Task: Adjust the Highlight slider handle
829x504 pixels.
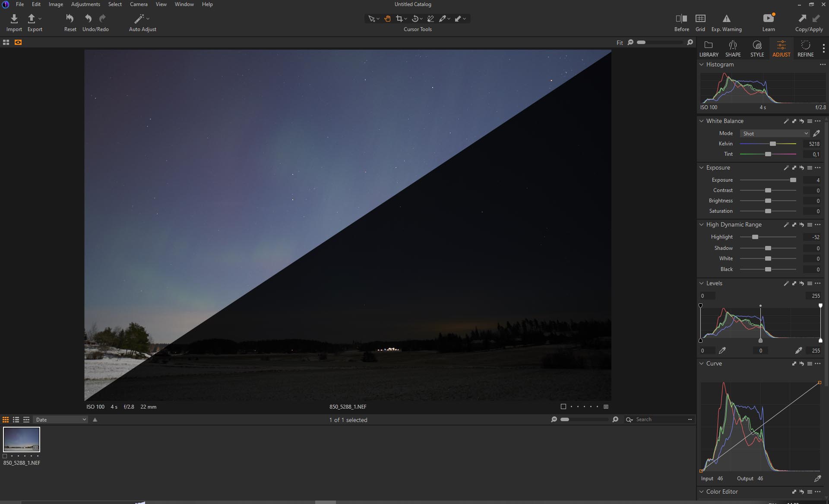Action: coord(755,237)
